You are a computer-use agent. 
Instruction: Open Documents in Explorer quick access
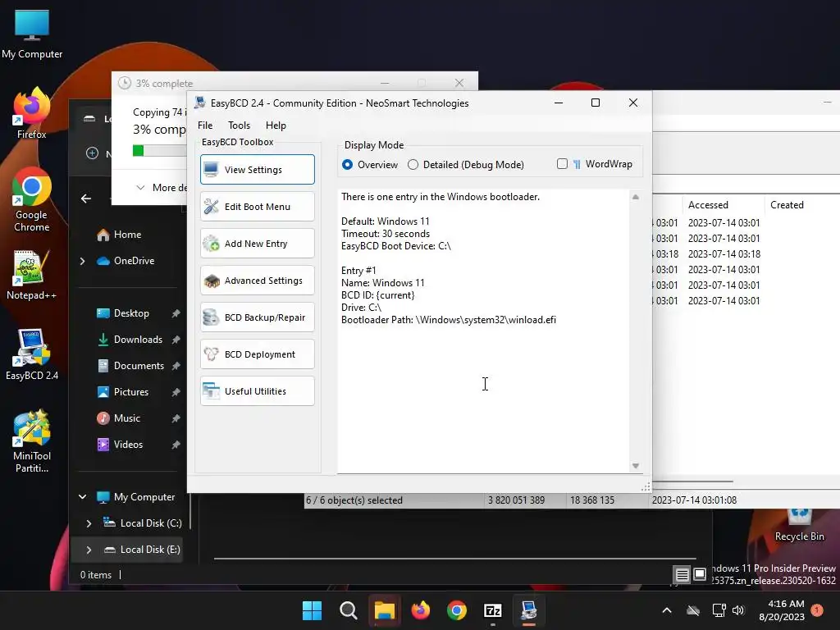(130, 365)
